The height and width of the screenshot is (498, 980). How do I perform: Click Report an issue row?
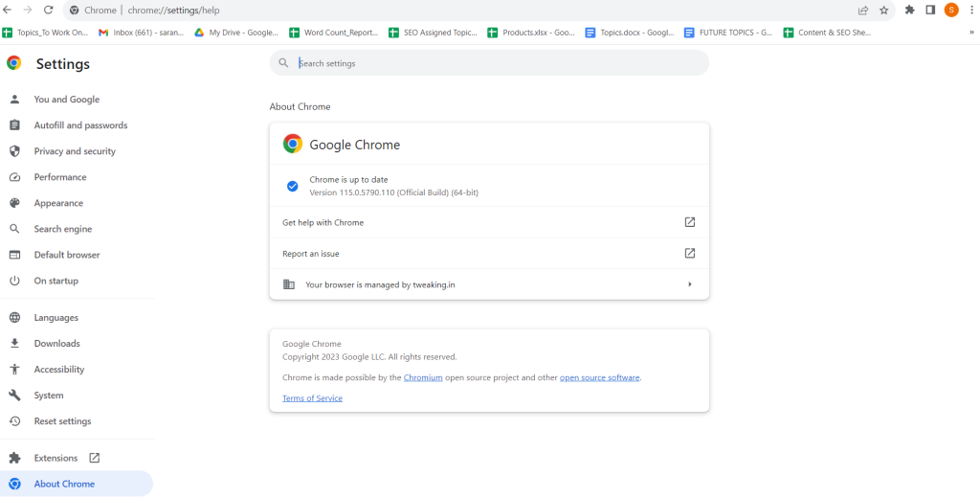tap(489, 254)
